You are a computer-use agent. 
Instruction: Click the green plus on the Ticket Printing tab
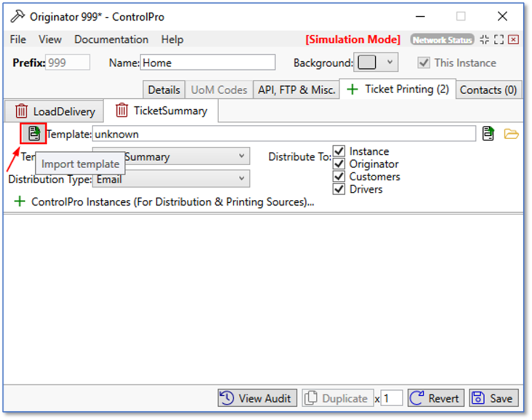click(352, 90)
